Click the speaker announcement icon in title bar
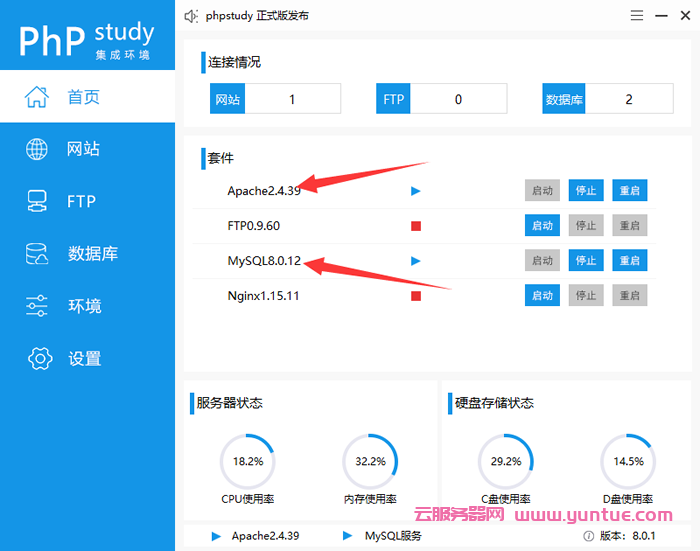The image size is (700, 551). [x=193, y=15]
